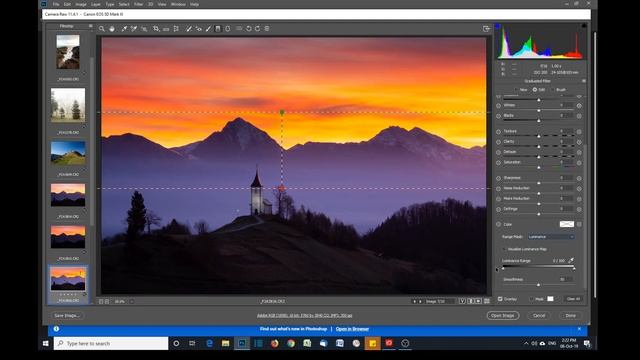Open the Image menu
Image resolution: width=640 pixels, height=360 pixels.
click(x=81, y=4)
